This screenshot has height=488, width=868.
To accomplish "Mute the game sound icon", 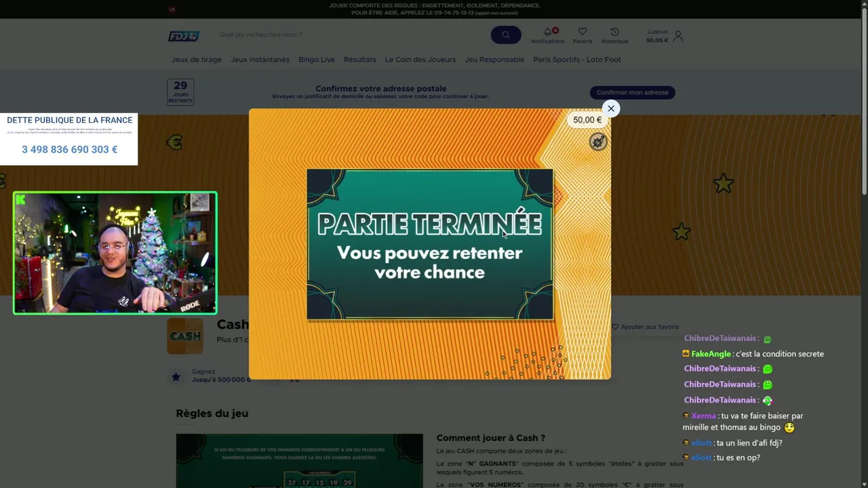I will pyautogui.click(x=598, y=142).
